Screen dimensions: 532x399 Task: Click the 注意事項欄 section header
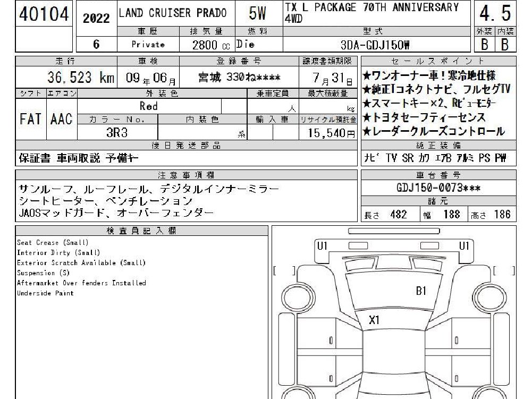pos(186,175)
